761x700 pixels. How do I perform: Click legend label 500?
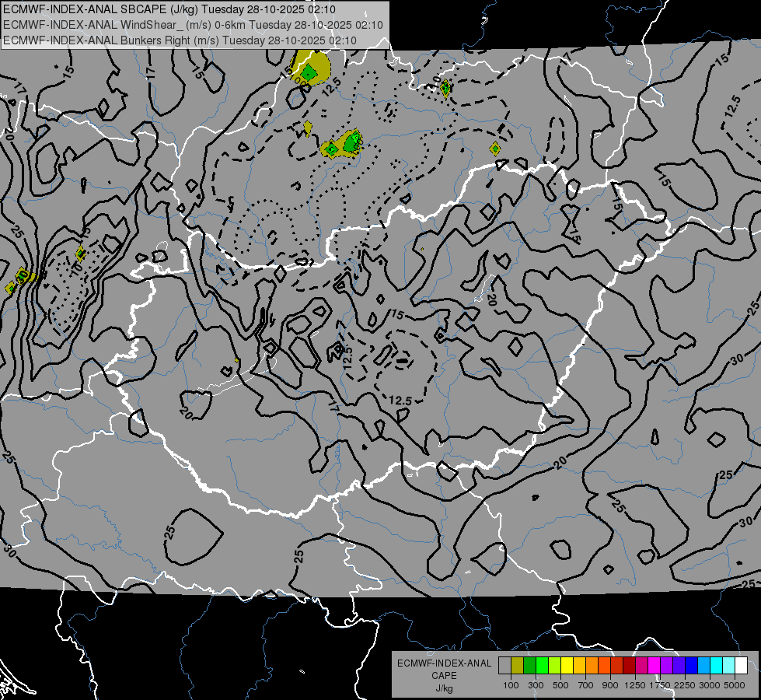[560, 685]
